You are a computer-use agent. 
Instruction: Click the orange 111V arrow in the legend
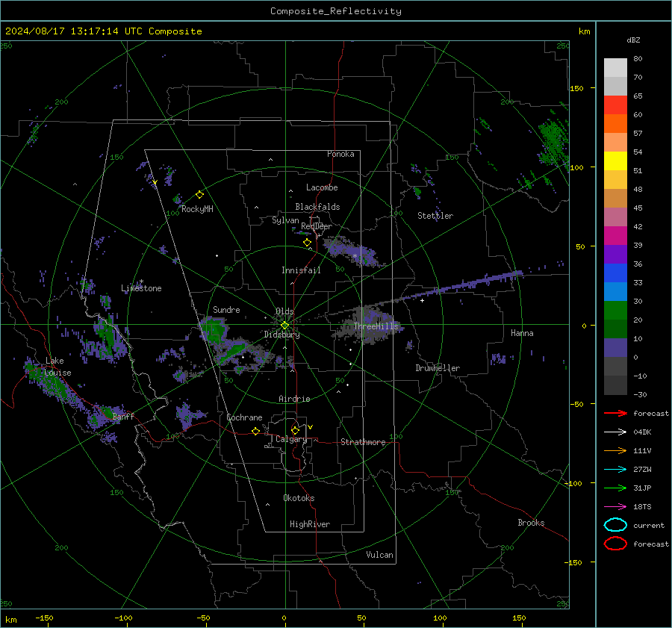[615, 450]
